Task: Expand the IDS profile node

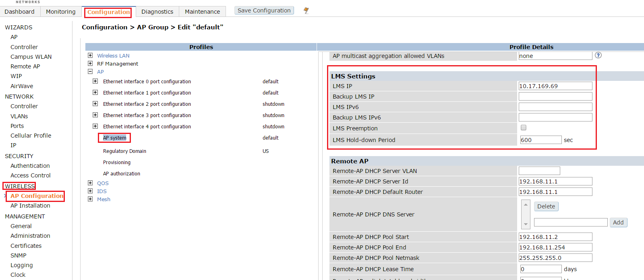Action: pyautogui.click(x=90, y=191)
